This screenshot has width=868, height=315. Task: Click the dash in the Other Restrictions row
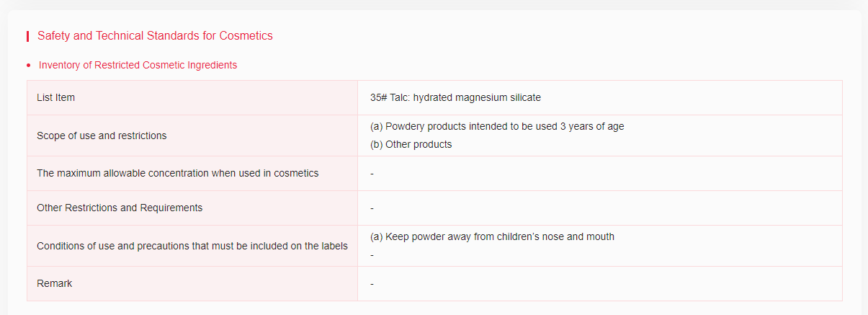click(372, 208)
